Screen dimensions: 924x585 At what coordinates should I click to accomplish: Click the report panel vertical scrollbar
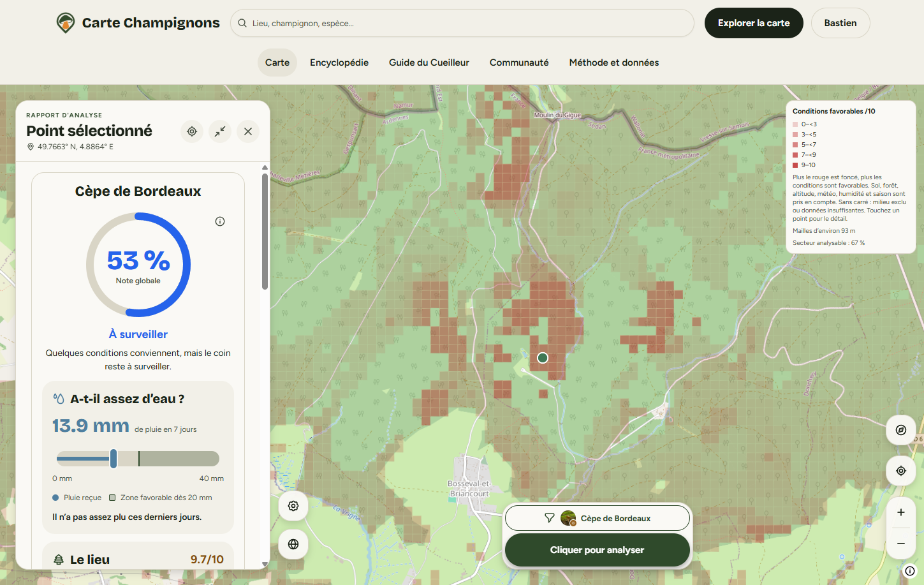[265, 232]
